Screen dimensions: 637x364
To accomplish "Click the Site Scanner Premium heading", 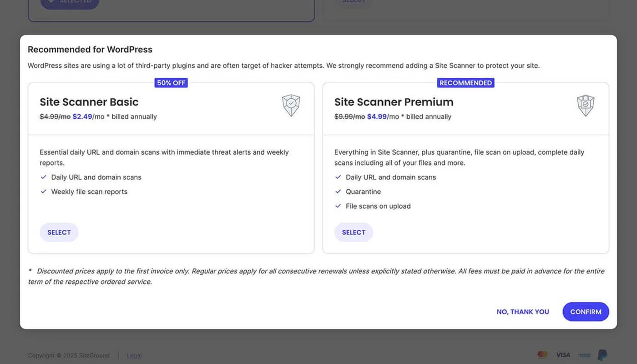I will point(394,102).
